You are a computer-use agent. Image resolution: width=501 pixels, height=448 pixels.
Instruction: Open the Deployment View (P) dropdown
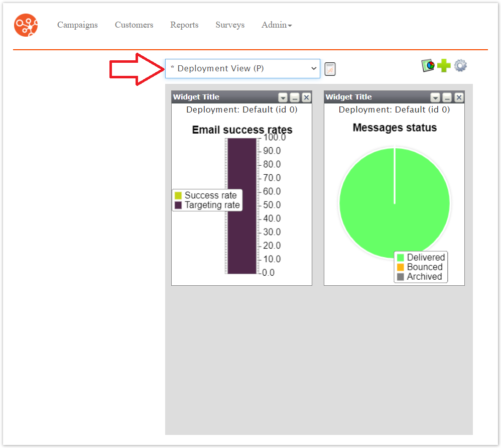(x=242, y=68)
